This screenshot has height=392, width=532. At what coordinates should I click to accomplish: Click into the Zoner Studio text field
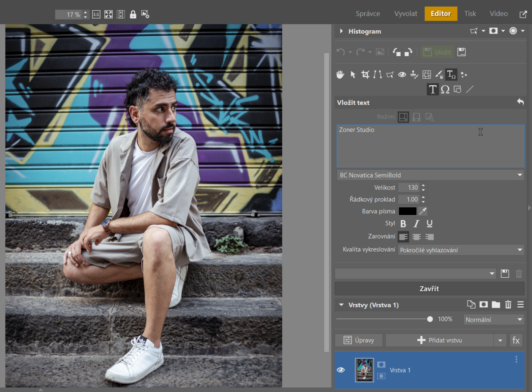click(x=430, y=145)
